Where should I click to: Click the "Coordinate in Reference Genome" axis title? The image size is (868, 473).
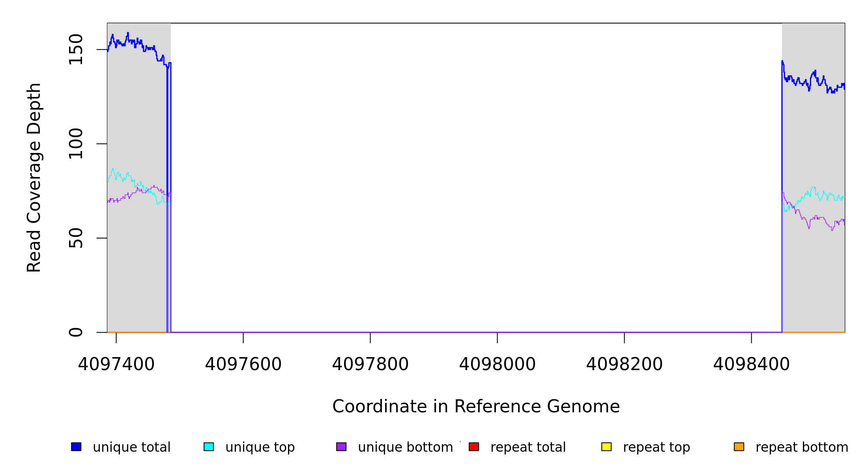tap(476, 406)
